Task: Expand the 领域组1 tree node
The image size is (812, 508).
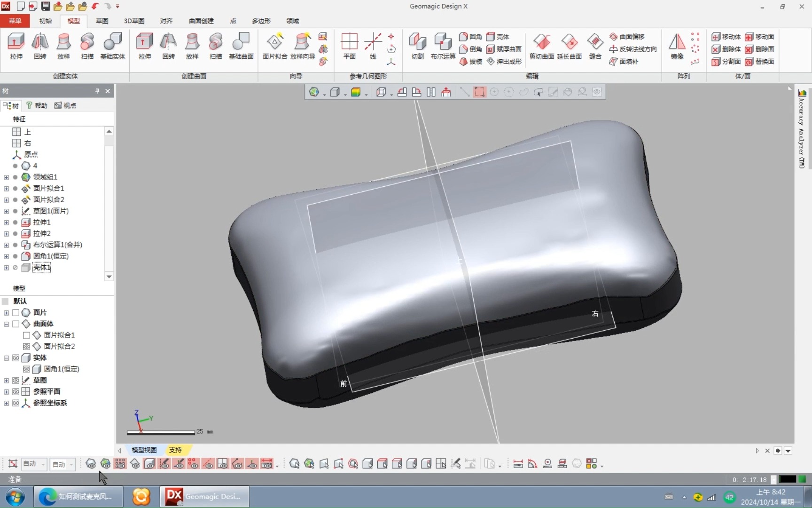Action: coord(6,177)
